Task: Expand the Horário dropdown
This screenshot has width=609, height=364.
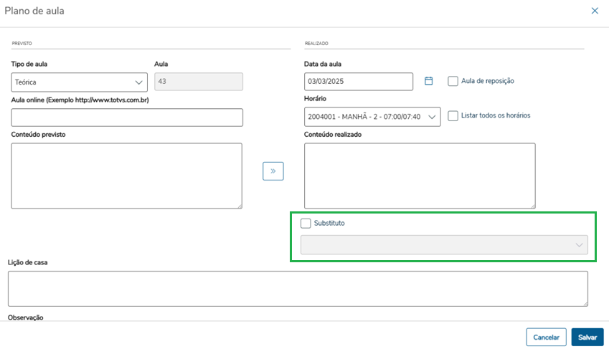Action: pyautogui.click(x=372, y=117)
